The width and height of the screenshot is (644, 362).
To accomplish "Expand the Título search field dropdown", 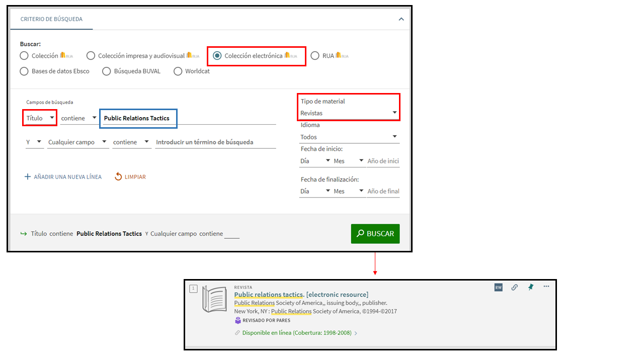I will point(40,118).
